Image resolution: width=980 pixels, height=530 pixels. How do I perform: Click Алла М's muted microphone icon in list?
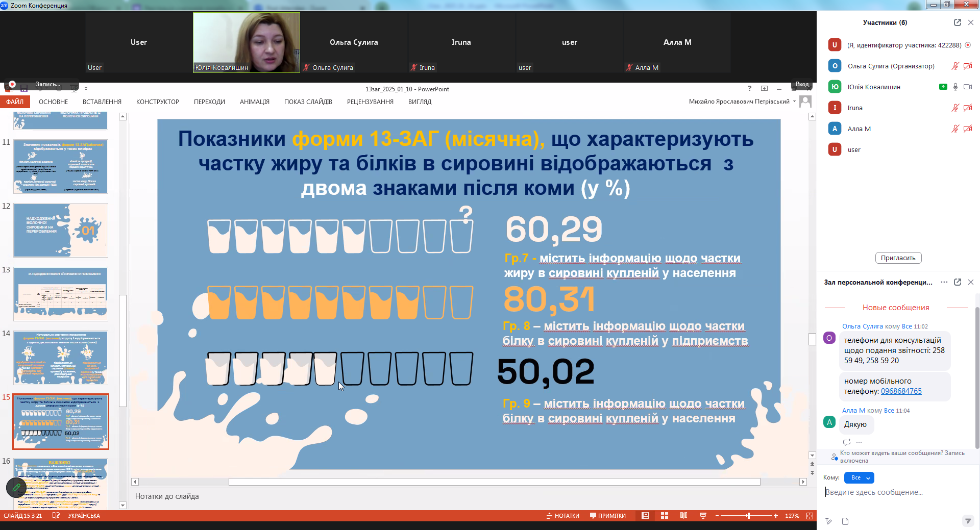coord(955,129)
